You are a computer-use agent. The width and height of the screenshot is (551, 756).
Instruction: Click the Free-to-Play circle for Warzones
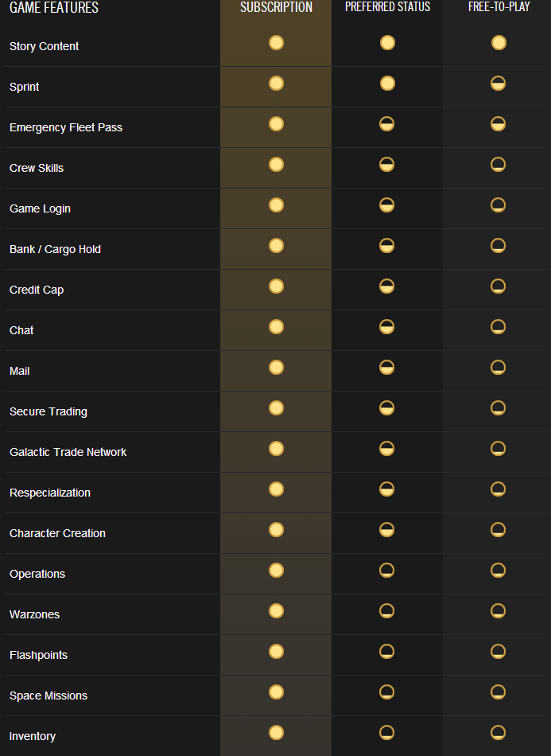[498, 611]
